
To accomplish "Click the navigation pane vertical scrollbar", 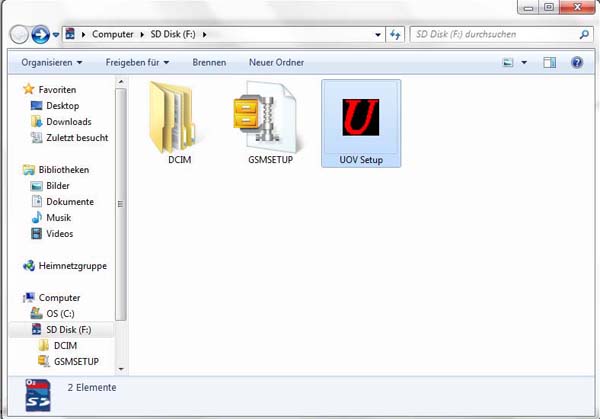I will pyautogui.click(x=121, y=200).
